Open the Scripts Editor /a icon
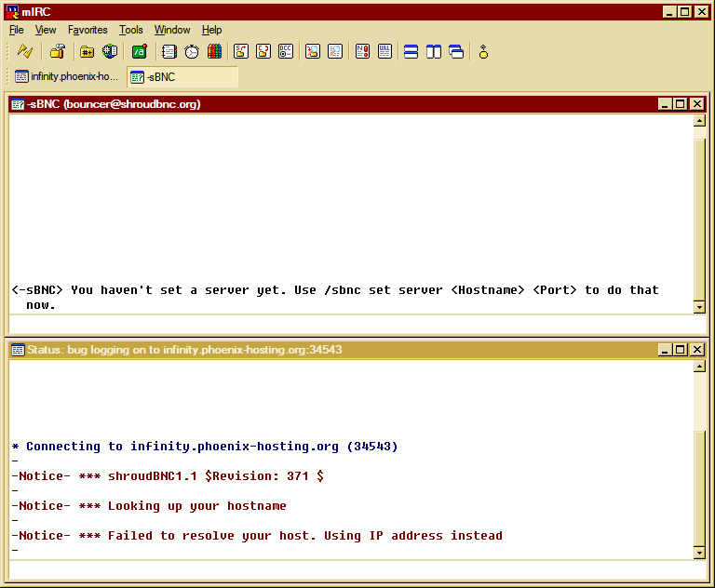Image resolution: width=715 pixels, height=588 pixels. (140, 51)
